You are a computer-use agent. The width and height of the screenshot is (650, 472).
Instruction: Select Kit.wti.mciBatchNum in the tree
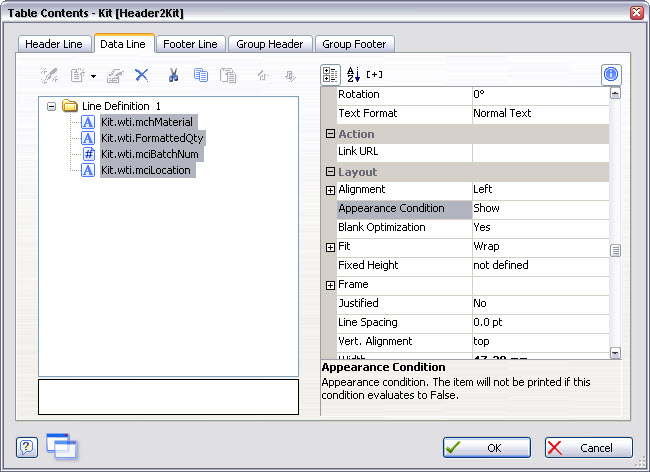150,154
